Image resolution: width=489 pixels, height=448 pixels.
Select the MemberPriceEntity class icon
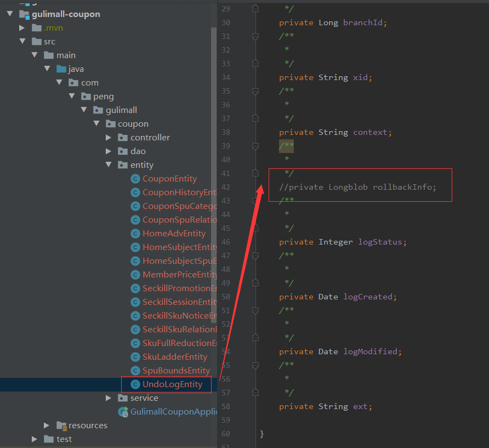(135, 275)
